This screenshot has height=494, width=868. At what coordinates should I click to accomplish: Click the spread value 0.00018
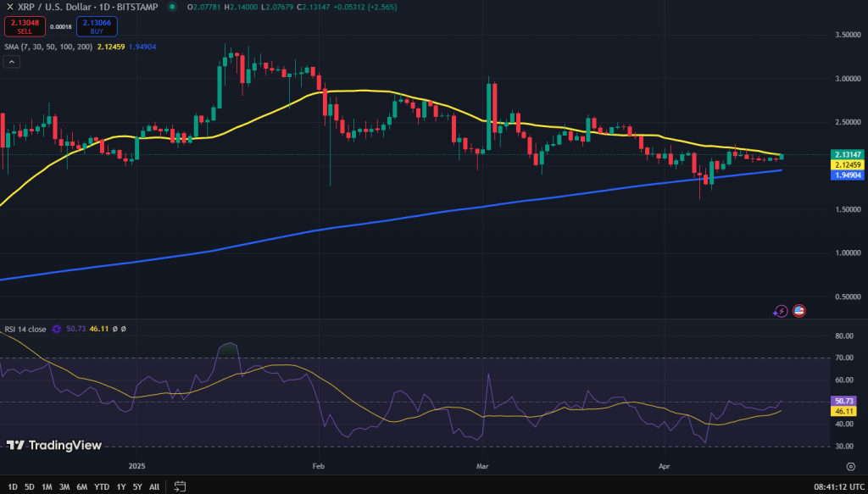(60, 26)
